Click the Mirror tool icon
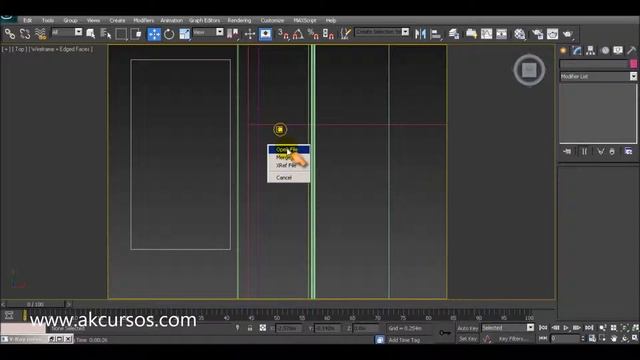This screenshot has height=360, width=640. pos(420,34)
